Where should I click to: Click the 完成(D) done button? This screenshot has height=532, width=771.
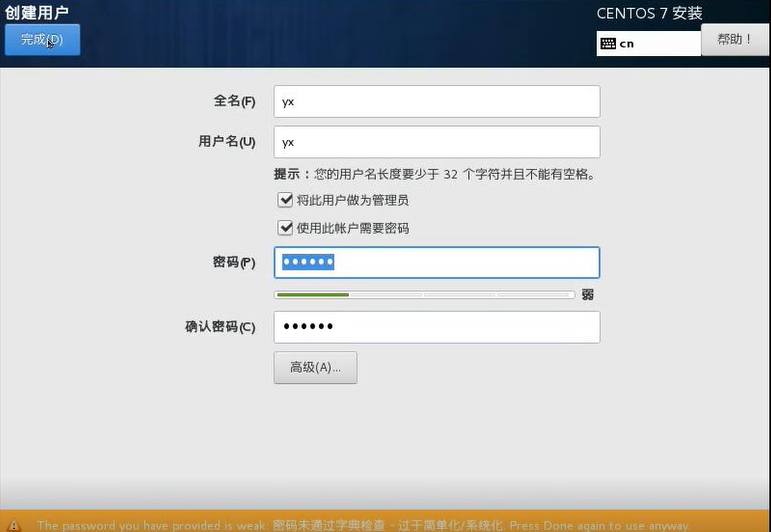coord(42,40)
